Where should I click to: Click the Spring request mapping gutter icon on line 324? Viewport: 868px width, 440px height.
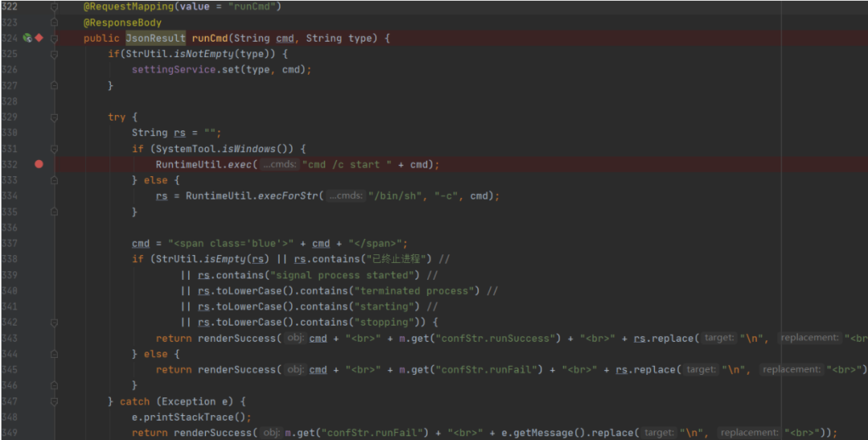(27, 39)
